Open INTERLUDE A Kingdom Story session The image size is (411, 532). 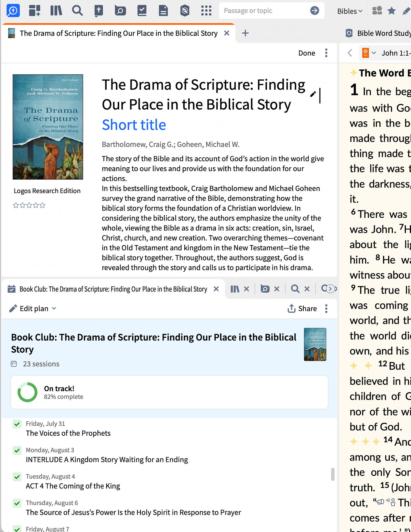tap(107, 460)
